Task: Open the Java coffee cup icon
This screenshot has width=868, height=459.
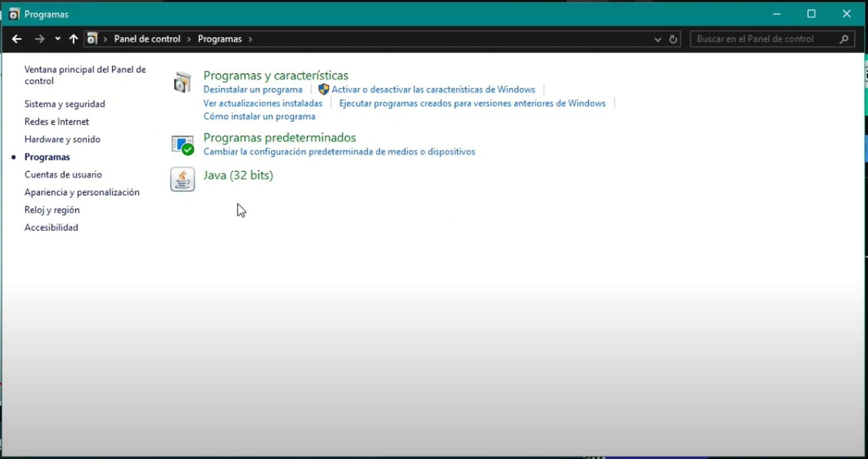Action: pos(182,180)
